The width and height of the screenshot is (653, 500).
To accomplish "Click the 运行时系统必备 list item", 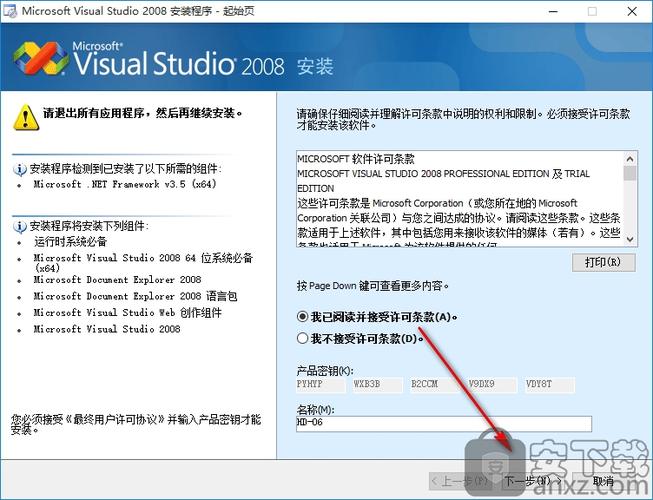I will point(71,241).
